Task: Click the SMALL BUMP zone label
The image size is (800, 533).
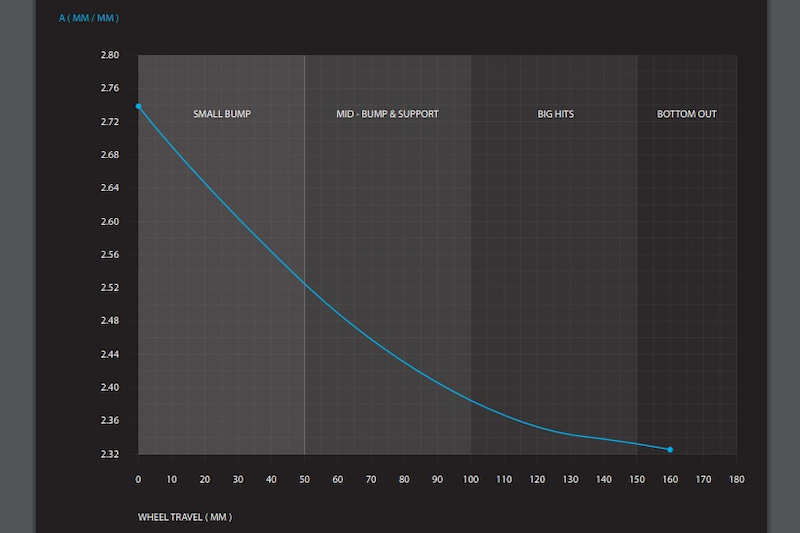Action: pyautogui.click(x=221, y=114)
